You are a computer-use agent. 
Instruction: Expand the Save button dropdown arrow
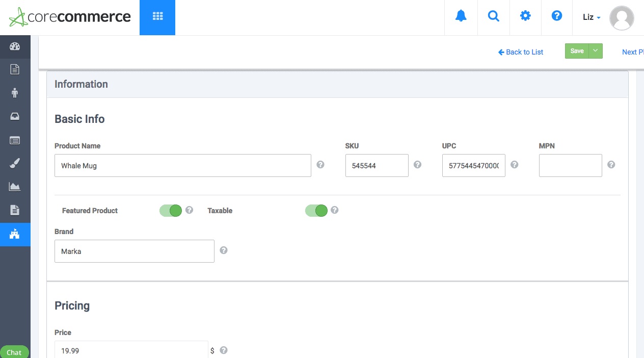click(596, 51)
